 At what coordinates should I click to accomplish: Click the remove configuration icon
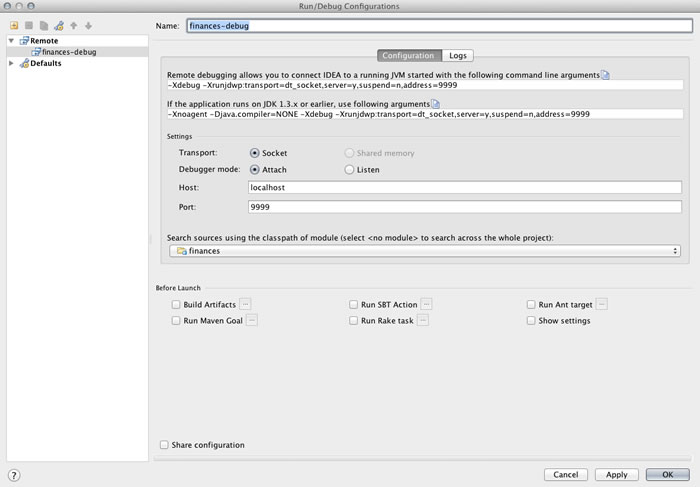click(x=29, y=25)
